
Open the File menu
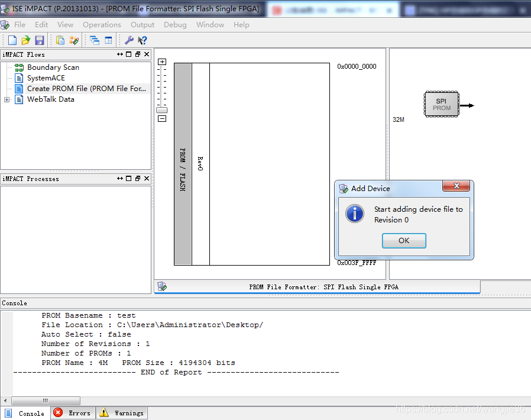pos(20,25)
